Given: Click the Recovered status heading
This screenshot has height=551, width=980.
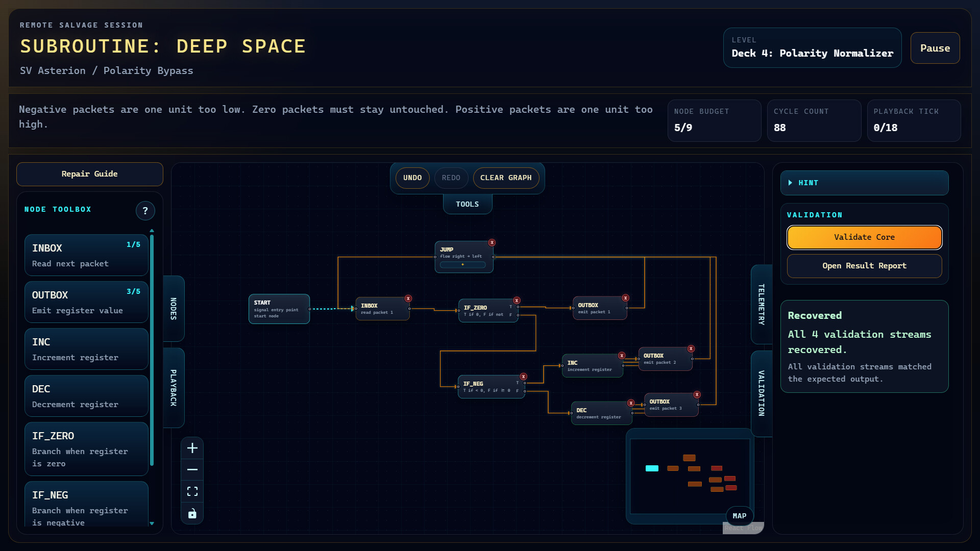Looking at the screenshot, I should (815, 315).
